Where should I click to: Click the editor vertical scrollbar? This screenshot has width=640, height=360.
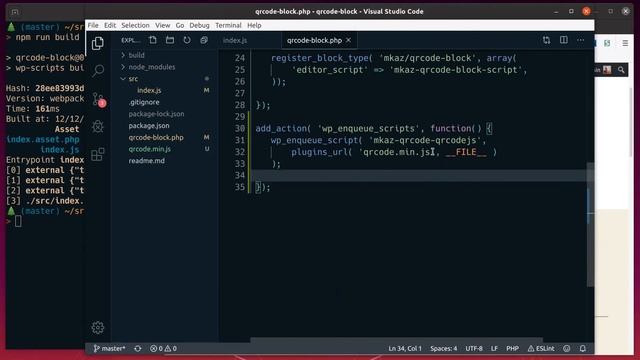coord(590,224)
